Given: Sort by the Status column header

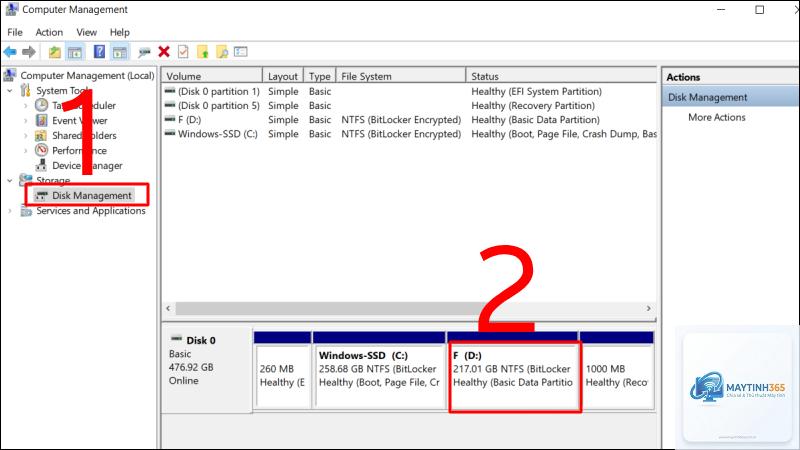Looking at the screenshot, I should [561, 76].
